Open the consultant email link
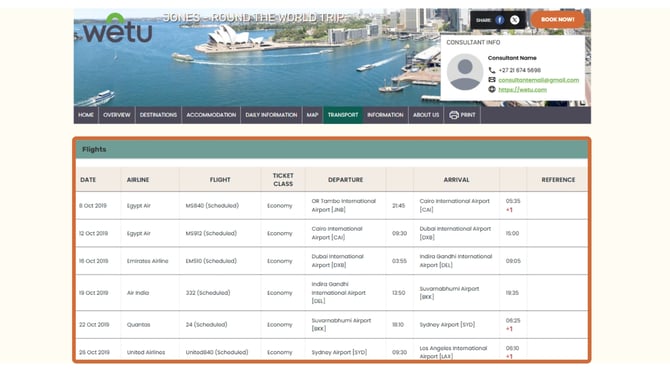 [538, 80]
